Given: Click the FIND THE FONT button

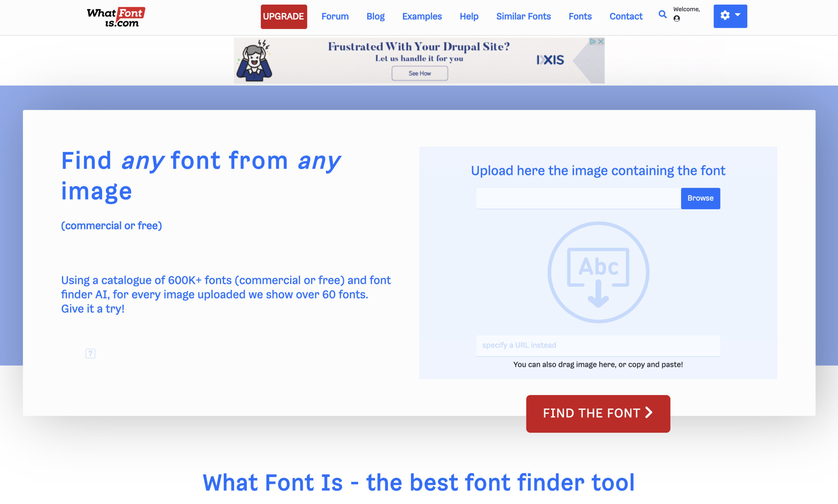Looking at the screenshot, I should [x=598, y=413].
